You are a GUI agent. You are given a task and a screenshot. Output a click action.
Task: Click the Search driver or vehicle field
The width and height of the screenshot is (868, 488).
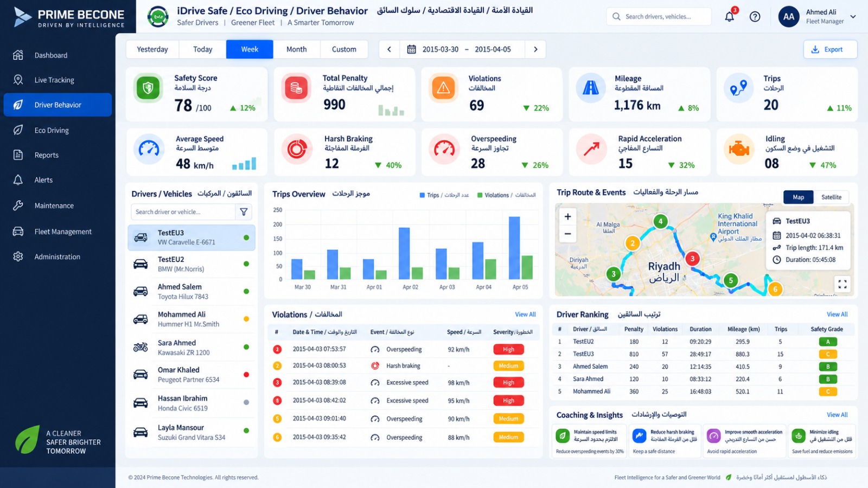click(x=183, y=212)
